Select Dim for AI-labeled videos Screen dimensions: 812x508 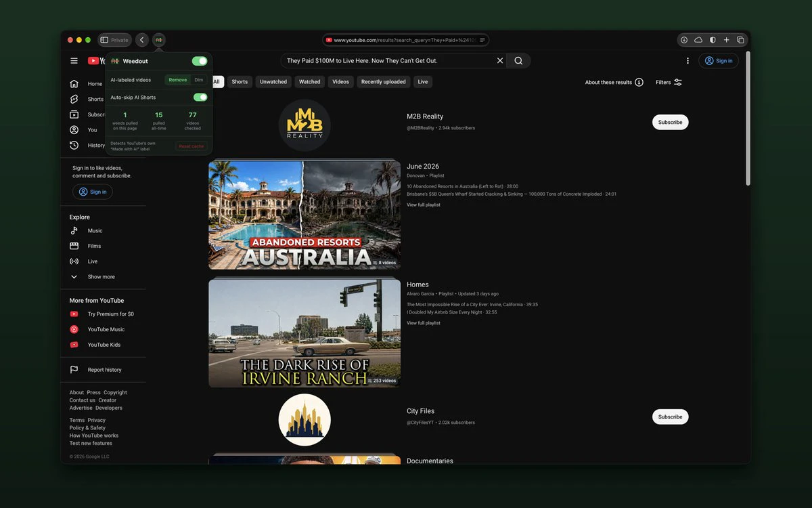(x=199, y=80)
